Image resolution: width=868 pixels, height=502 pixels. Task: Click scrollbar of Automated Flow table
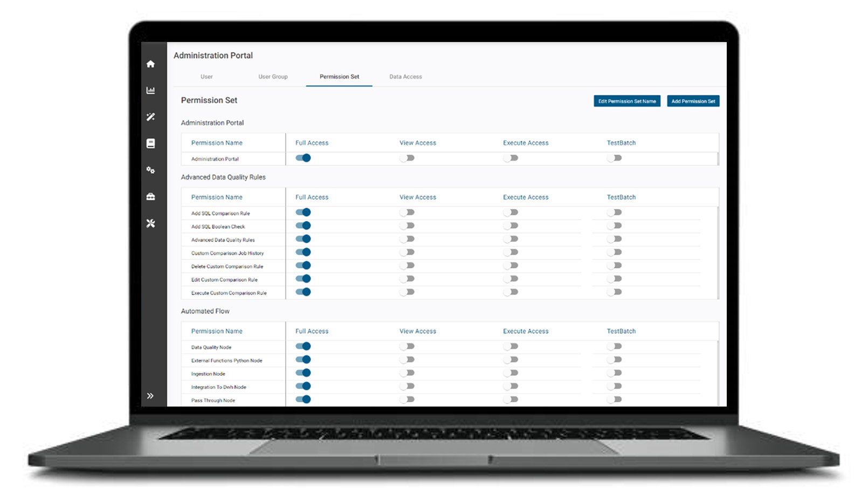point(718,373)
